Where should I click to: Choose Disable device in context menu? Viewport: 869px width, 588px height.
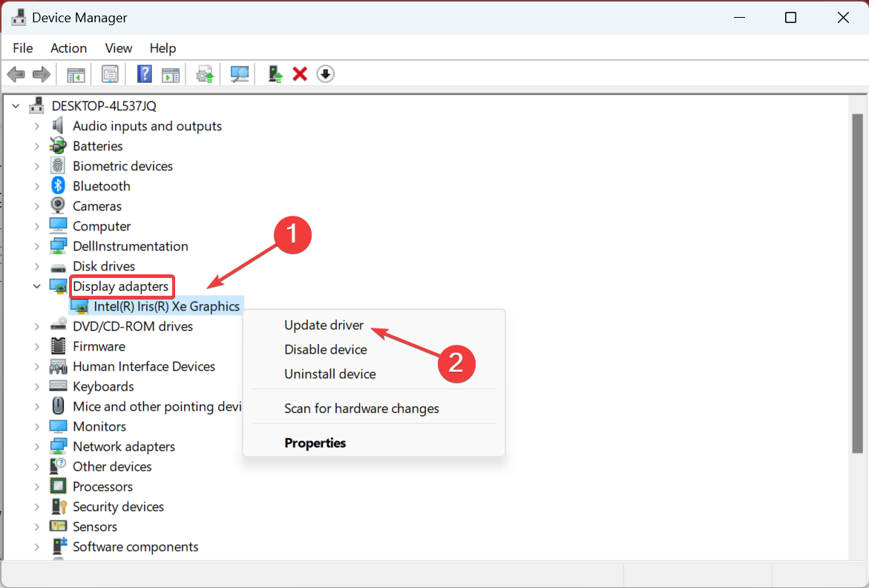[325, 349]
